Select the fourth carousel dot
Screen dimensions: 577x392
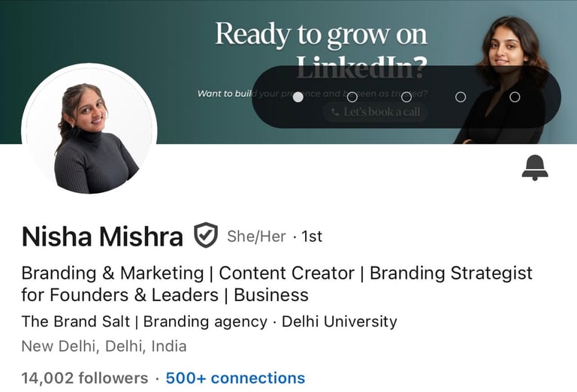pyautogui.click(x=461, y=97)
